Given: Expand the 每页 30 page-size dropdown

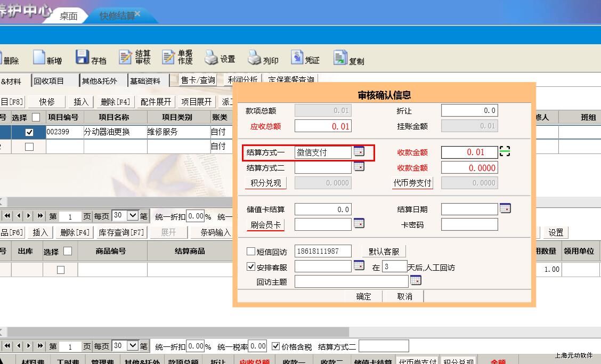Looking at the screenshot, I should 133,216.
